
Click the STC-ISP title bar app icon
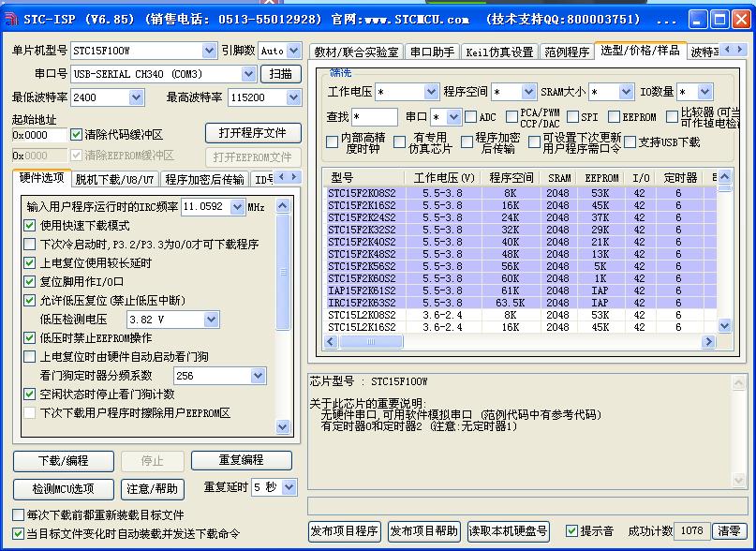click(x=10, y=20)
